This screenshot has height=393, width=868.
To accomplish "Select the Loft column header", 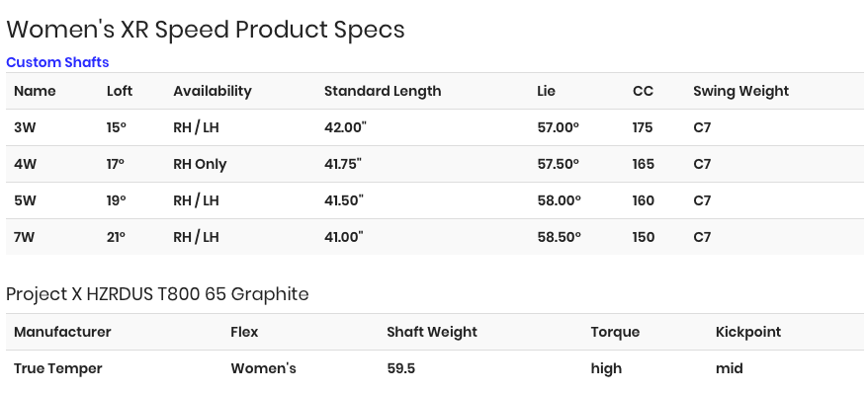I will [x=120, y=91].
